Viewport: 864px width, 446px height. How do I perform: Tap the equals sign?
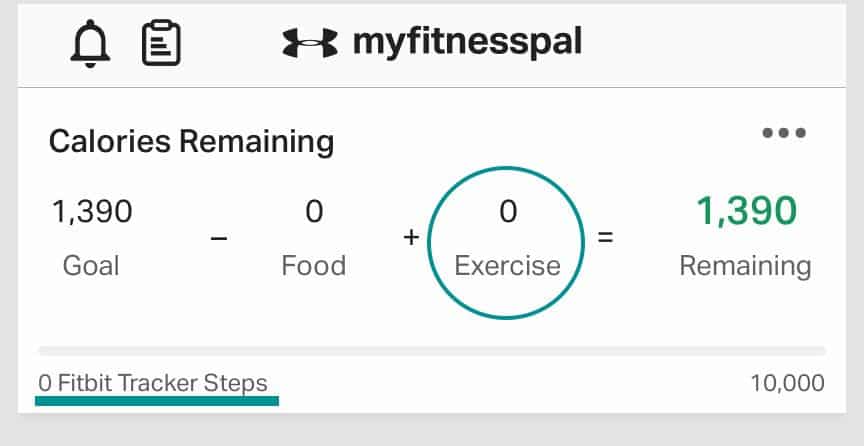tap(606, 240)
